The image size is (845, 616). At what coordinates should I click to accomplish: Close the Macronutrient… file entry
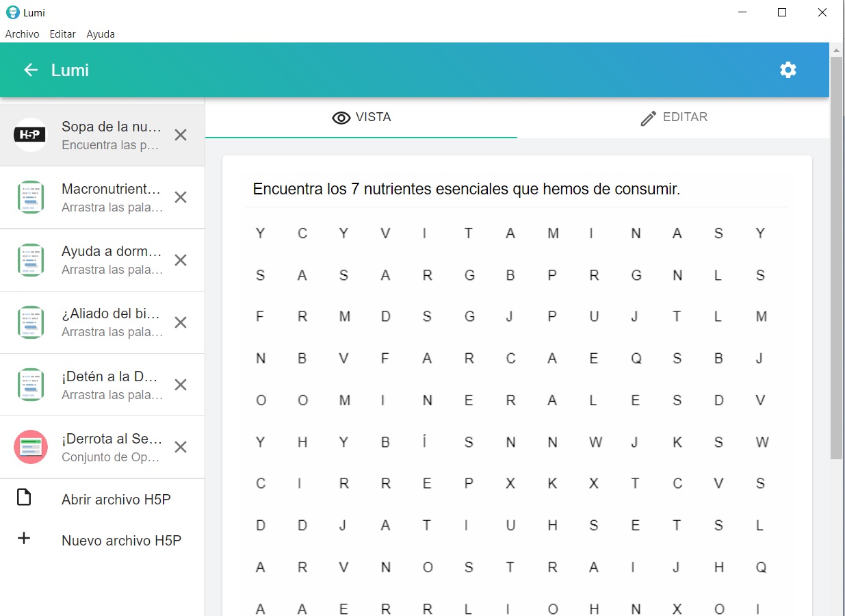click(x=181, y=197)
